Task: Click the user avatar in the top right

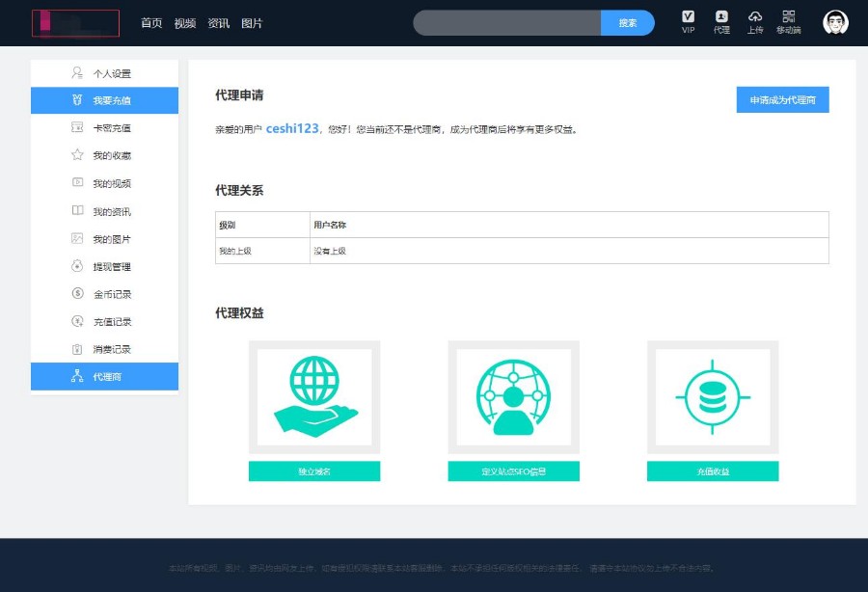Action: click(834, 22)
